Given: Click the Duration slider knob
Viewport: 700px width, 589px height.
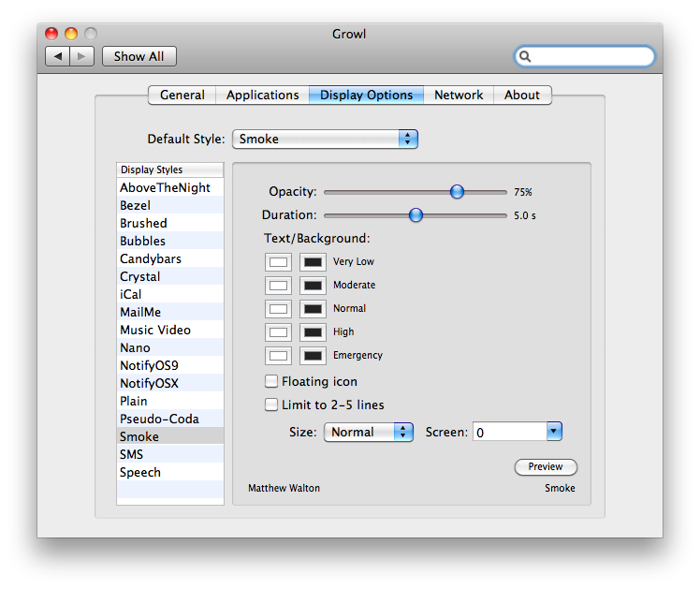Looking at the screenshot, I should click(416, 215).
